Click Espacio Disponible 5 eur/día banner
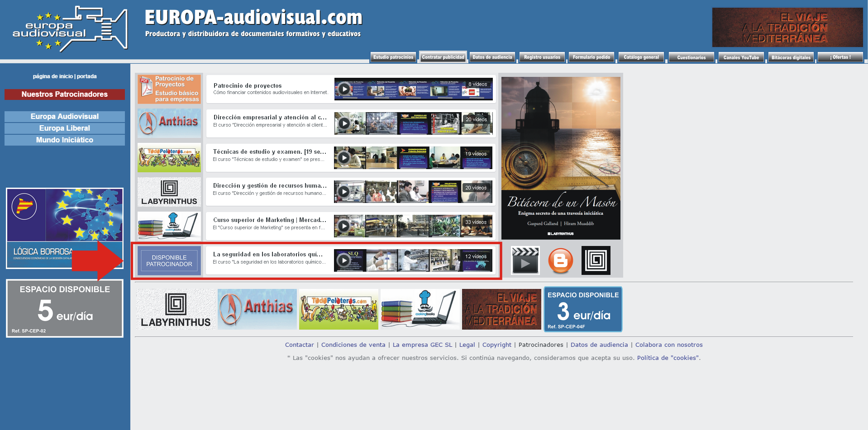 click(x=65, y=308)
